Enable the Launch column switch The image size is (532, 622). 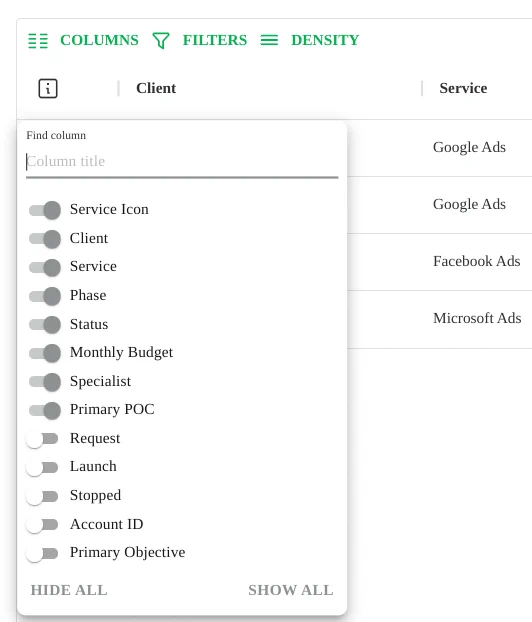coord(42,467)
